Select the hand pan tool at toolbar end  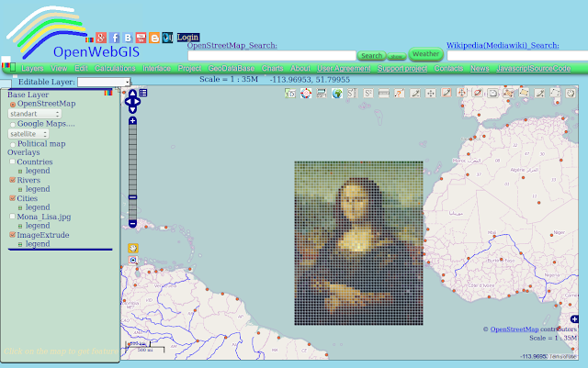click(571, 93)
